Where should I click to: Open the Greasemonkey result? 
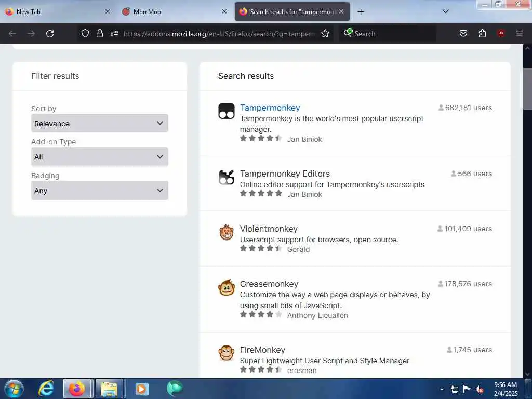click(269, 284)
